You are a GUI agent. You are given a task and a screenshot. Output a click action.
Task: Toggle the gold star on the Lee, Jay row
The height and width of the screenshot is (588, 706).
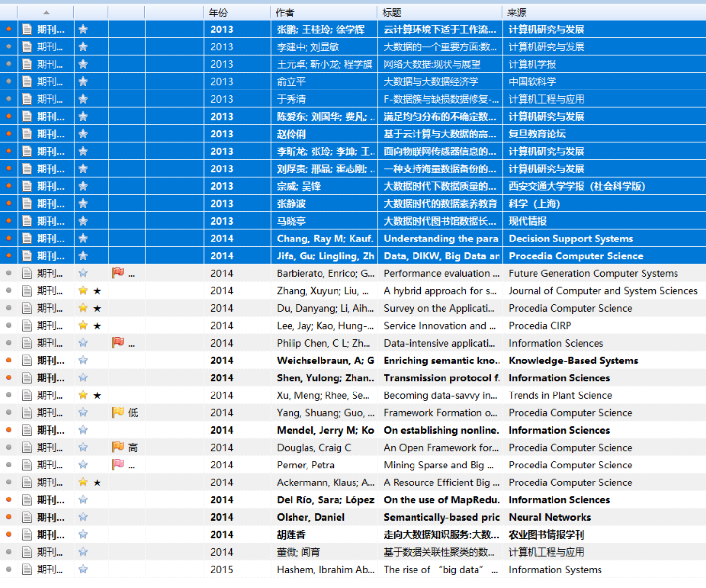pyautogui.click(x=83, y=326)
